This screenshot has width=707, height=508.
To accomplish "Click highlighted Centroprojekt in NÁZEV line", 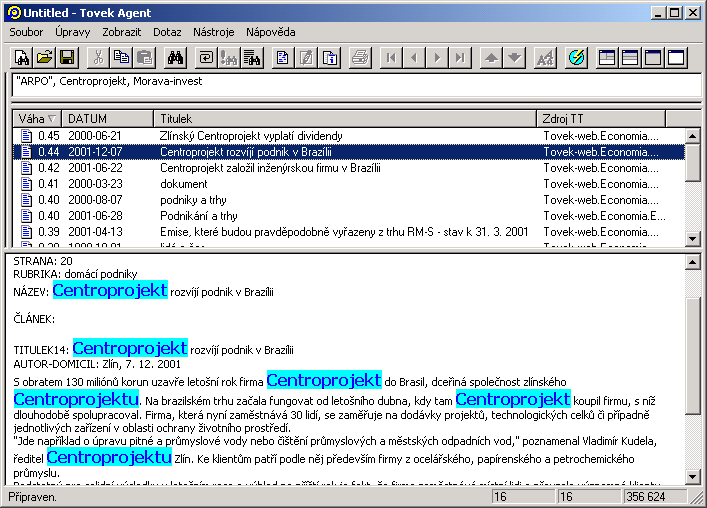I will coord(110,290).
